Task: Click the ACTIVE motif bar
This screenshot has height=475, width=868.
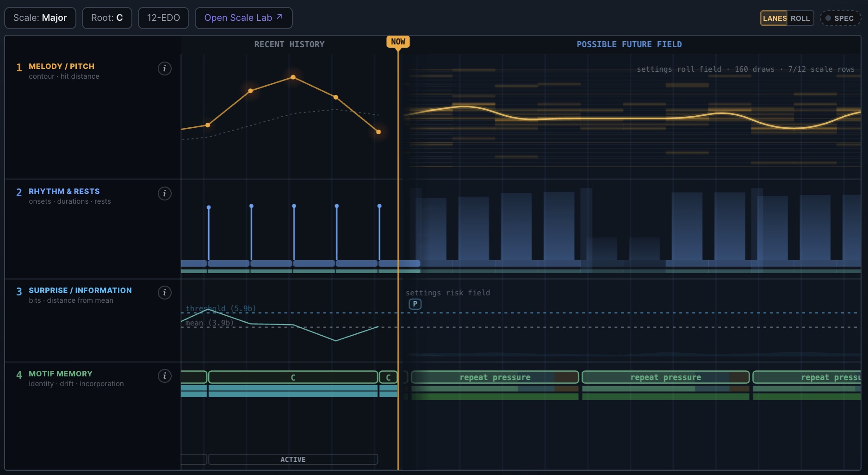Action: coord(293,459)
